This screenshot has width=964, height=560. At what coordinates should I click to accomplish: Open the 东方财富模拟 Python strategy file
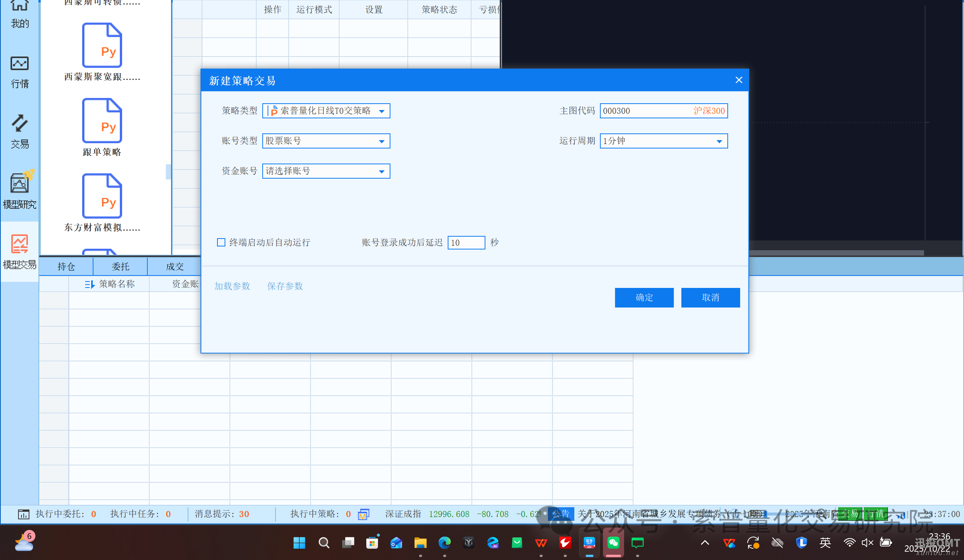(x=102, y=203)
